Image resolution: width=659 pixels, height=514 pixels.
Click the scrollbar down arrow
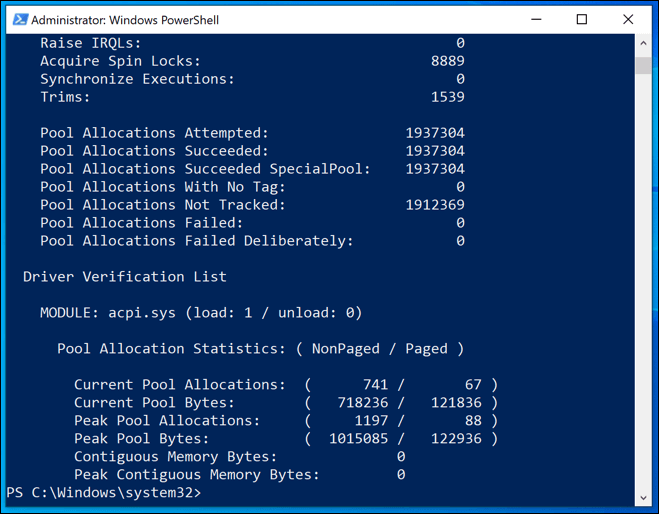tap(643, 496)
